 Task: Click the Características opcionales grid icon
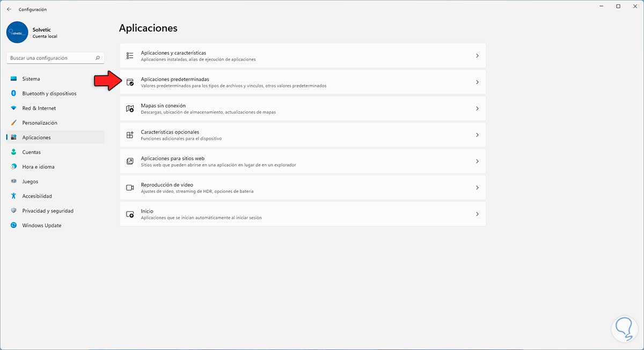(x=130, y=135)
